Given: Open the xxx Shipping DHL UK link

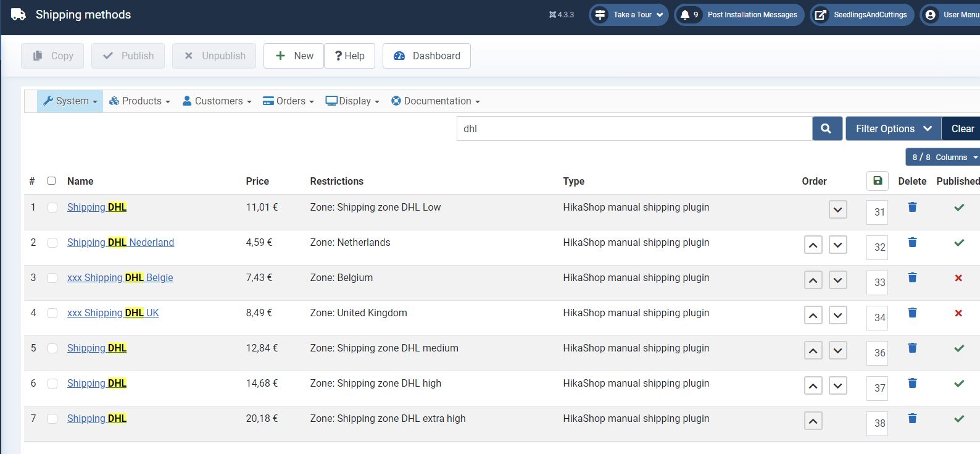Looking at the screenshot, I should [x=113, y=313].
